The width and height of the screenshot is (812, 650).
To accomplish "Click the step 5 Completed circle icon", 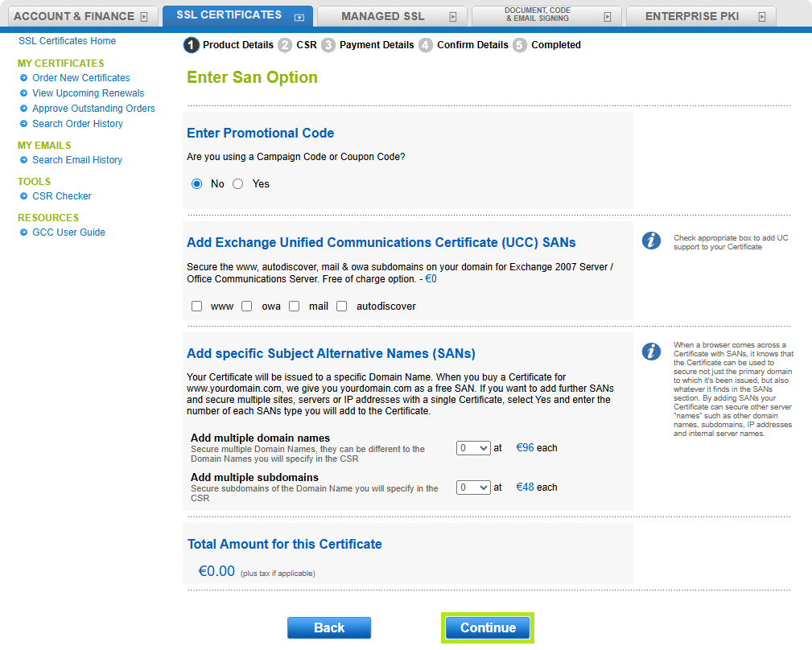I will pos(520,45).
